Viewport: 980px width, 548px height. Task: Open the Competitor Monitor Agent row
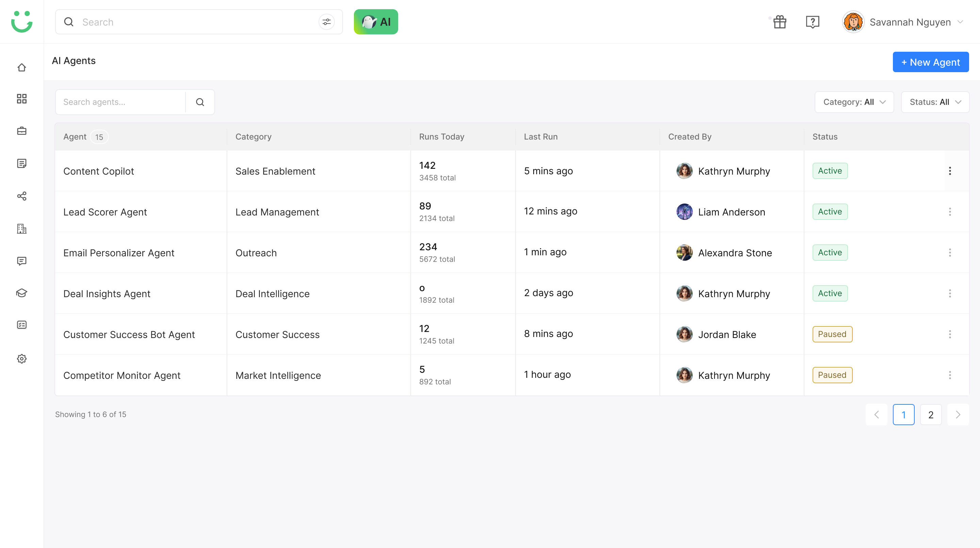tap(512, 375)
